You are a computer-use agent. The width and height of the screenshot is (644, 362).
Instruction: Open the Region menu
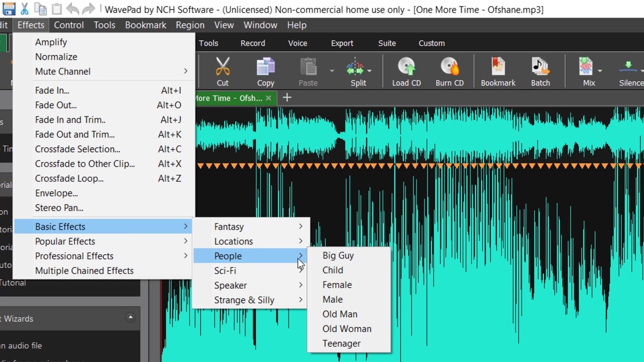(190, 25)
